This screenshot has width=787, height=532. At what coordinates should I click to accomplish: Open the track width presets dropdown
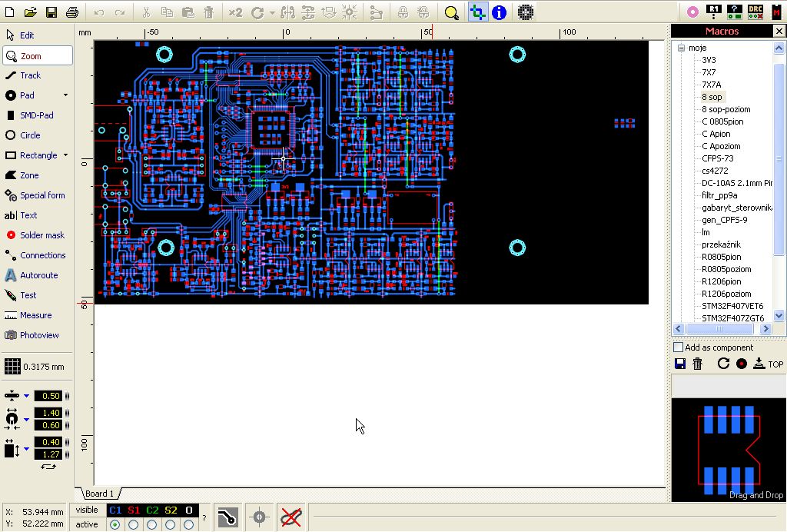[x=26, y=396]
